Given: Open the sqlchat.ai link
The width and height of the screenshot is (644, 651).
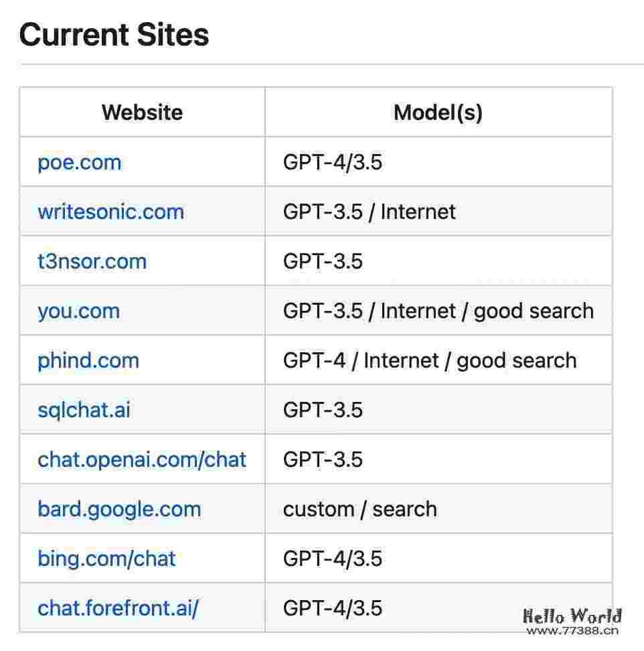Looking at the screenshot, I should tap(84, 410).
